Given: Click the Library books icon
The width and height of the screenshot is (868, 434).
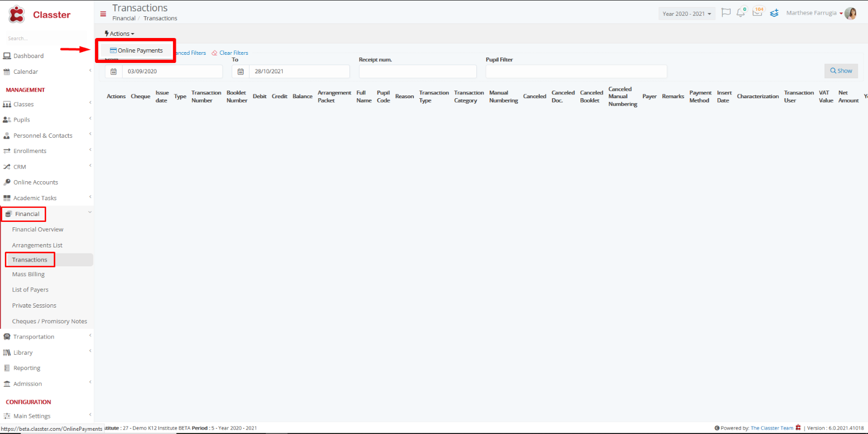Looking at the screenshot, I should click(7, 353).
